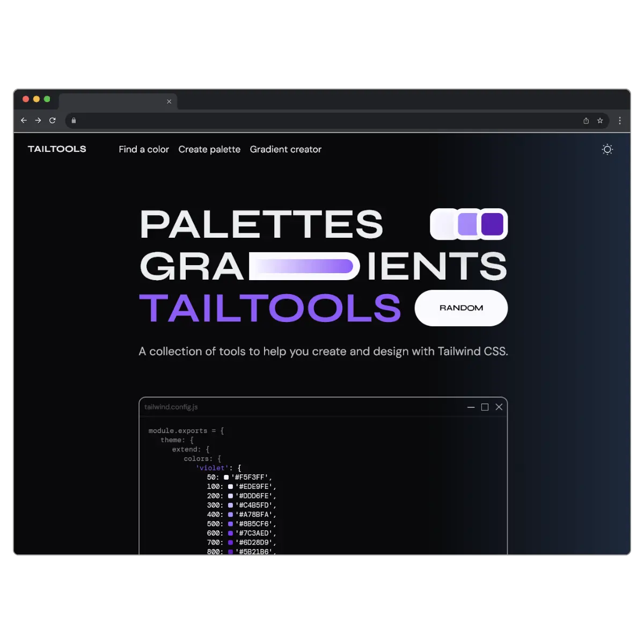Toggle the light mode sun icon

608,149
